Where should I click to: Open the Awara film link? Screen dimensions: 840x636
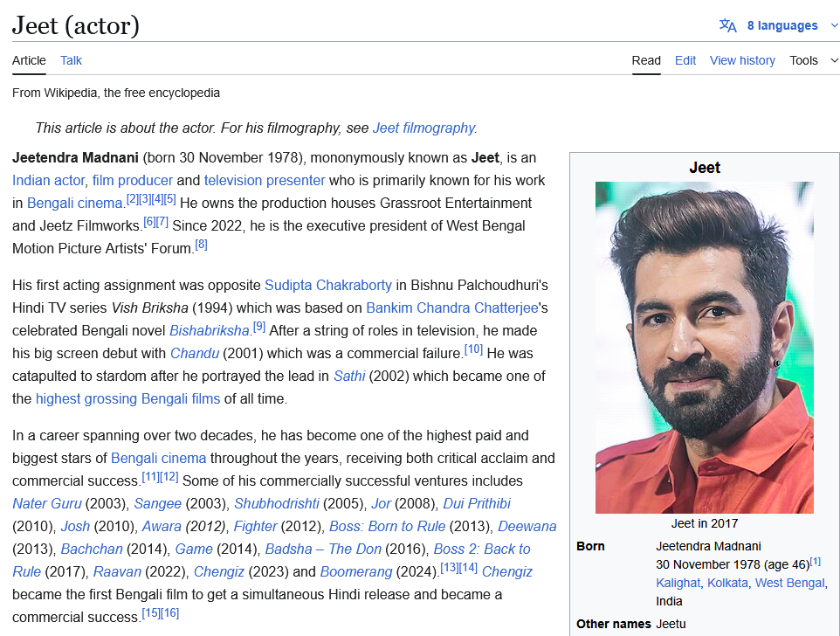point(162,527)
